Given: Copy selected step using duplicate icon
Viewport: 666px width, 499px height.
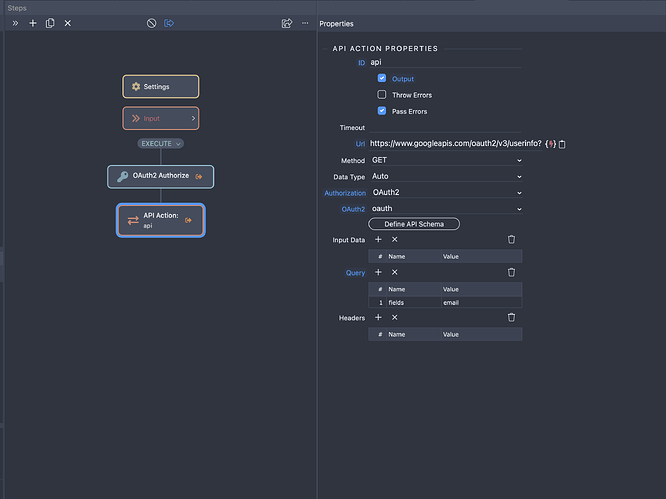Looking at the screenshot, I should click(x=50, y=23).
